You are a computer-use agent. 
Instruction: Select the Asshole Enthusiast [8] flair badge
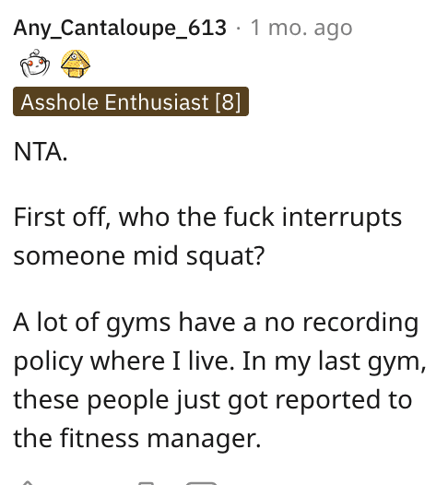(x=131, y=101)
